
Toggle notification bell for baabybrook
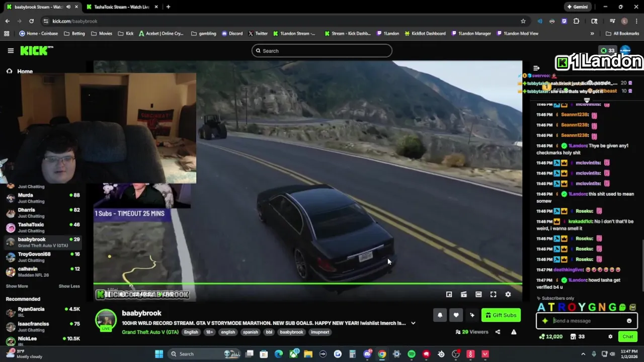pyautogui.click(x=440, y=315)
